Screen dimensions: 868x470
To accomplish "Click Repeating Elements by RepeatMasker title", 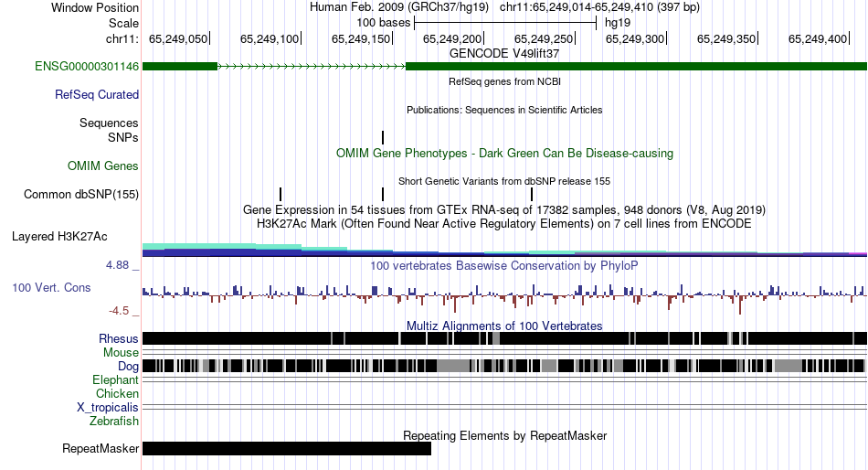I will [x=504, y=435].
